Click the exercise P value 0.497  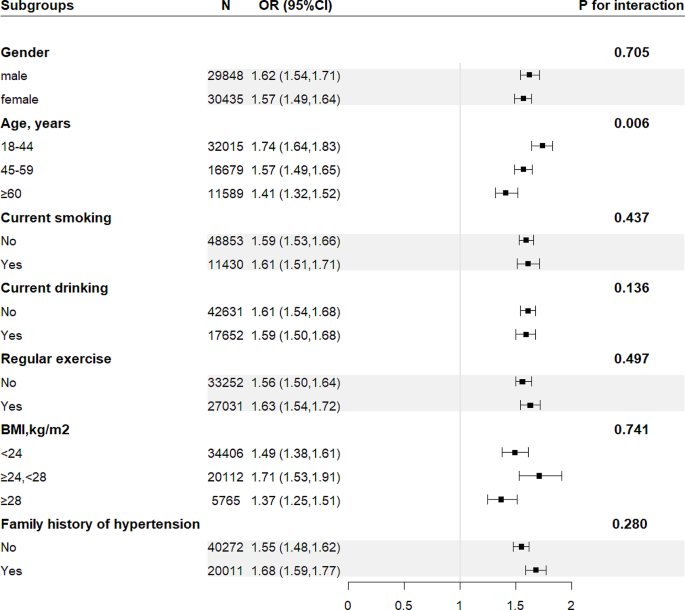pos(632,359)
